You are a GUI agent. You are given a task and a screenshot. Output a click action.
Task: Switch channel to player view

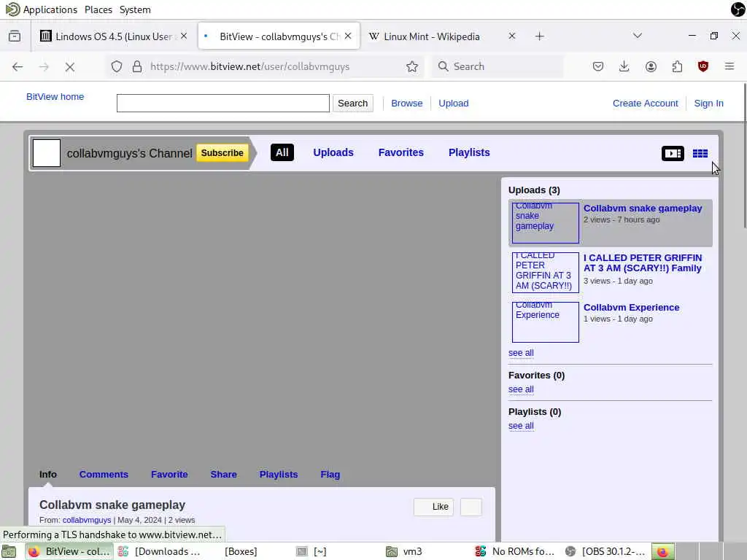click(x=673, y=153)
